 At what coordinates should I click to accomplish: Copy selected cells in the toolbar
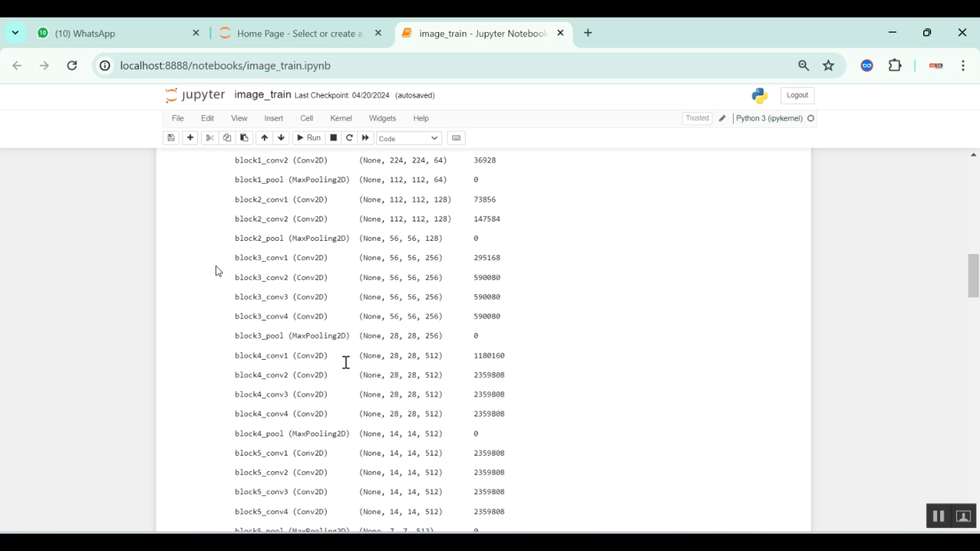(x=227, y=138)
